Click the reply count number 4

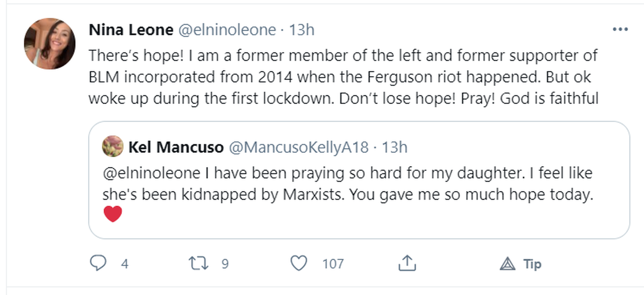(125, 264)
